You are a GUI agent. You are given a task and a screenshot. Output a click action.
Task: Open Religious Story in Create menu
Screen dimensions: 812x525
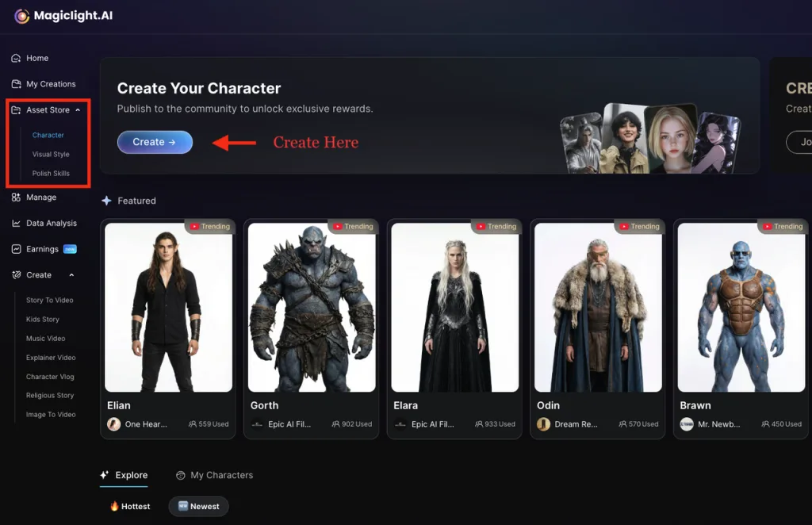pyautogui.click(x=50, y=396)
